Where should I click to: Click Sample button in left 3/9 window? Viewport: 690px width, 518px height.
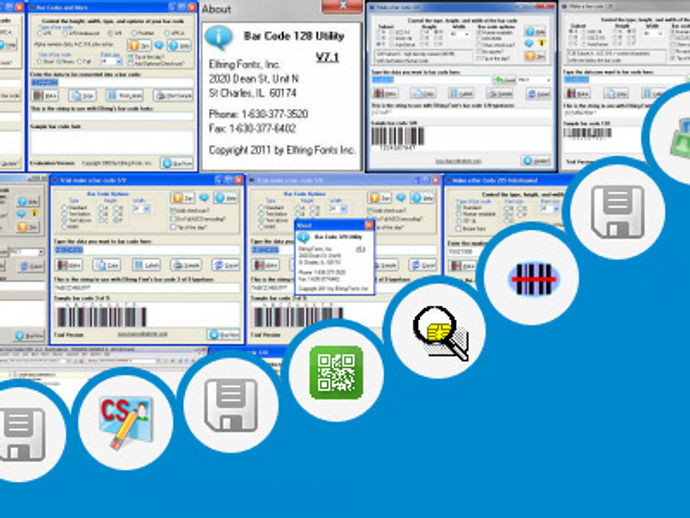pos(186,265)
